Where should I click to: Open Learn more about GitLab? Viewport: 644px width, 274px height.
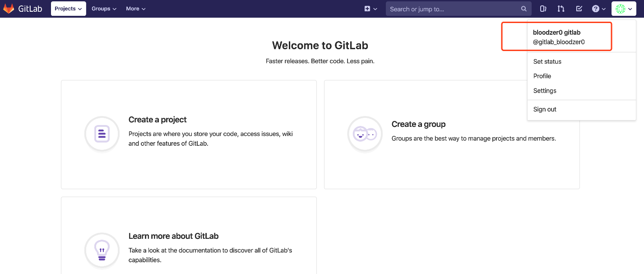point(173,236)
